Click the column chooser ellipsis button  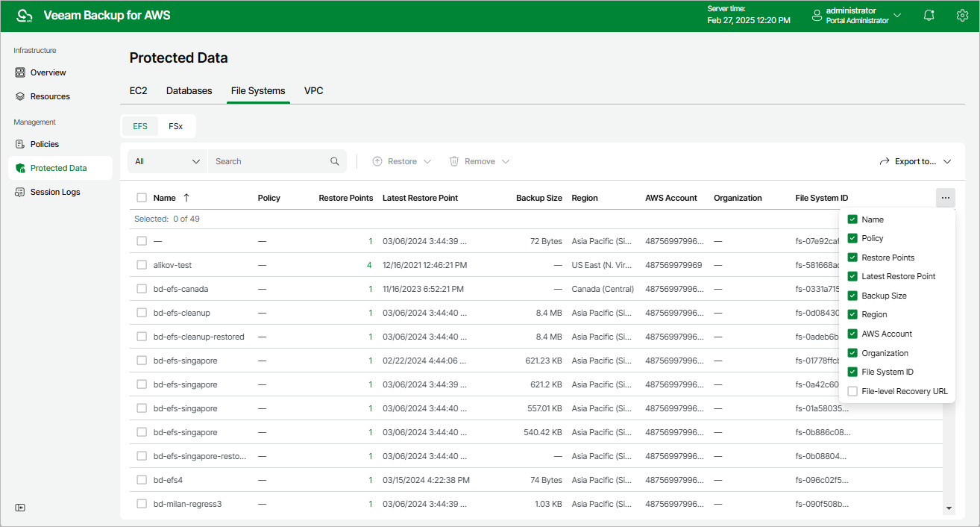[945, 198]
